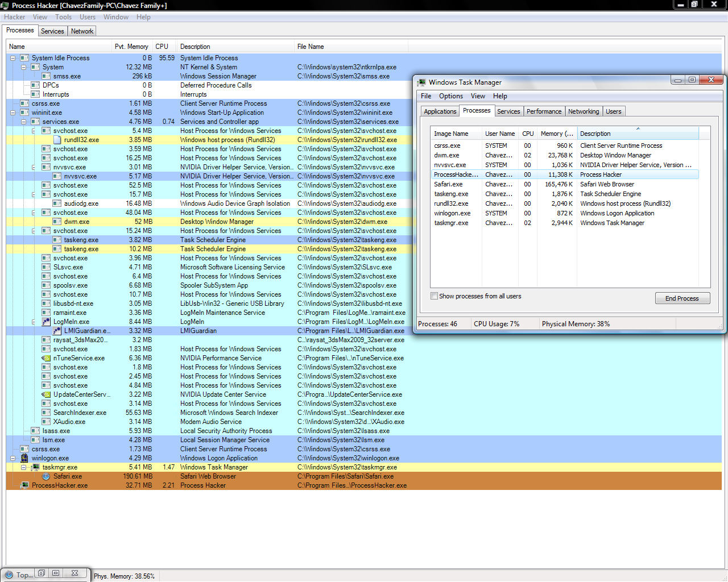Click the audiodg.exe process icon
The height and width of the screenshot is (582, 728).
click(x=57, y=203)
